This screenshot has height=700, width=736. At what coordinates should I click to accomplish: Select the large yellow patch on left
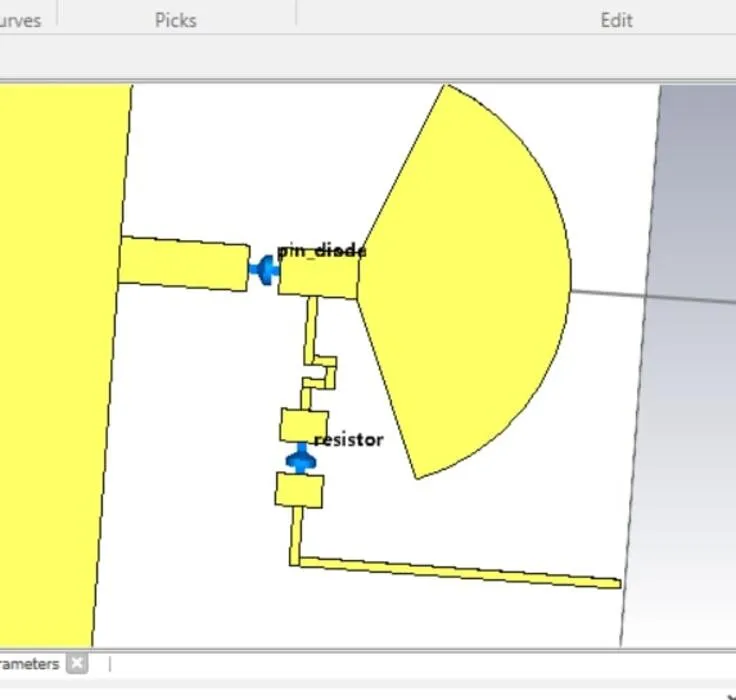coord(55,360)
